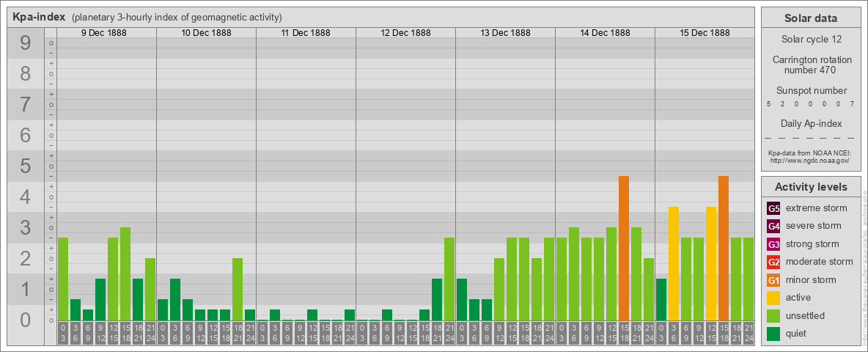Click the 18-21 bar on 10 Dec

click(x=238, y=290)
